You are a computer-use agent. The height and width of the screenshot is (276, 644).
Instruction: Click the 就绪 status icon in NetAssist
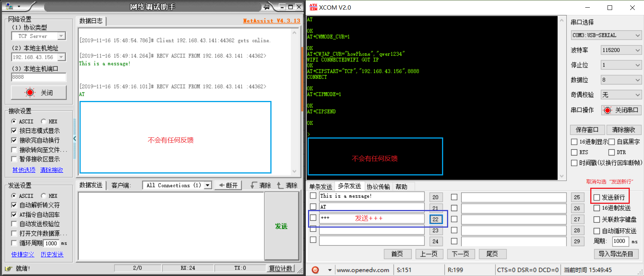tap(9, 268)
